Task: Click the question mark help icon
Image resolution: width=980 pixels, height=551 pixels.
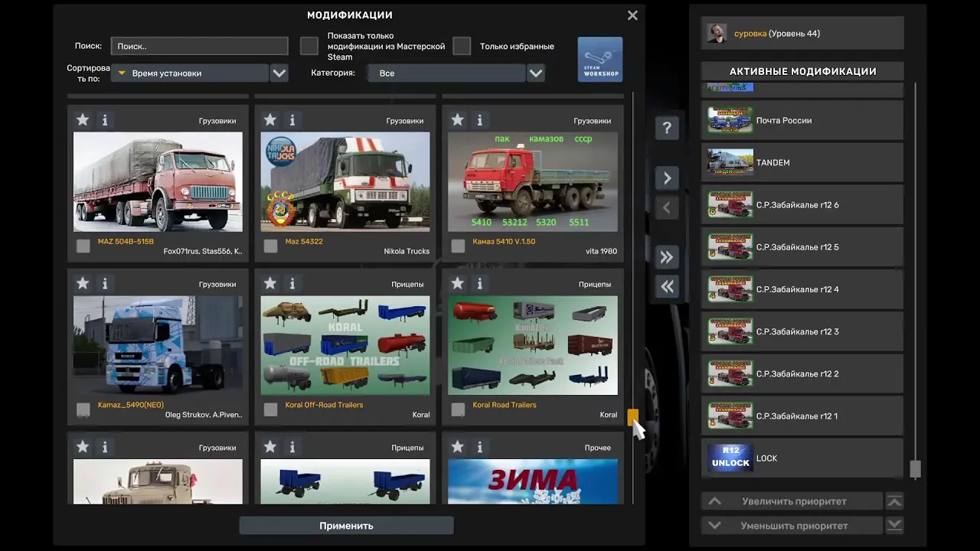Action: tap(667, 128)
